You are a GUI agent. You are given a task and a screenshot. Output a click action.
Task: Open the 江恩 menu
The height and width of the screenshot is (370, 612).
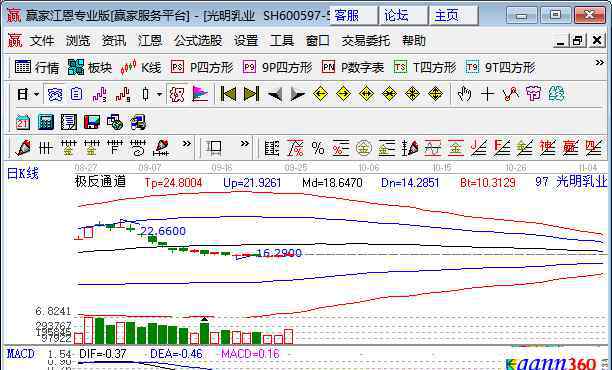[150, 41]
